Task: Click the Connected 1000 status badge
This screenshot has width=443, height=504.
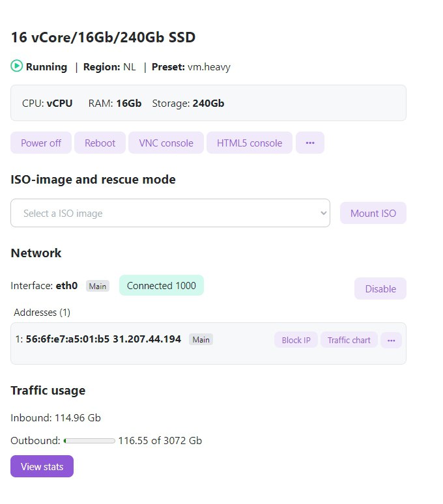Action: point(162,285)
